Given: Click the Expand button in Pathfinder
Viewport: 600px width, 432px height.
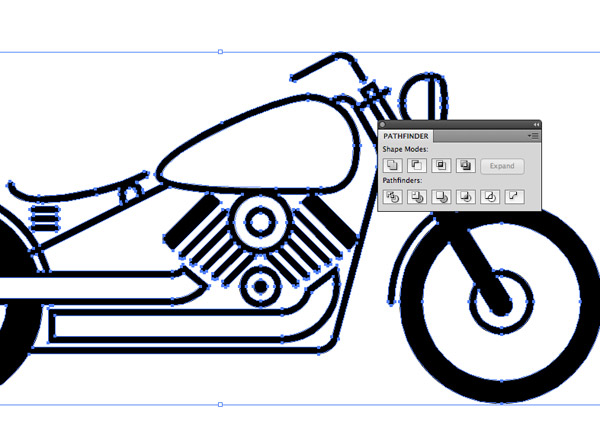Looking at the screenshot, I should pos(502,166).
